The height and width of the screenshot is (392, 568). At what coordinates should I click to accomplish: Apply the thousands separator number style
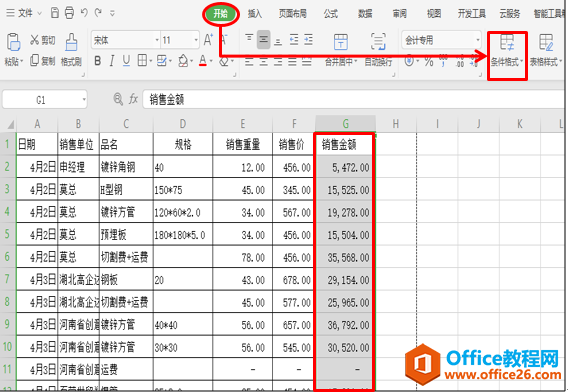click(x=443, y=61)
